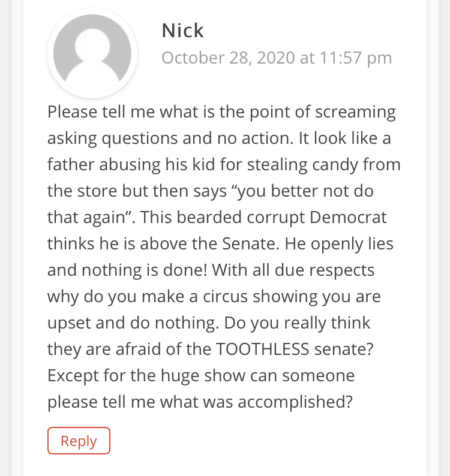The width and height of the screenshot is (450, 476).
Task: Click the word father in the comment
Action: pyautogui.click(x=72, y=164)
